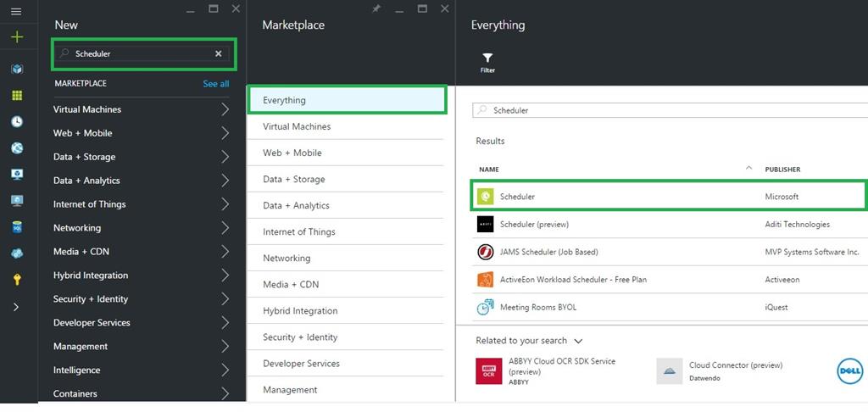Viewport: 868px width, 412px height.
Task: Click the green plus New resource icon
Action: point(16,37)
